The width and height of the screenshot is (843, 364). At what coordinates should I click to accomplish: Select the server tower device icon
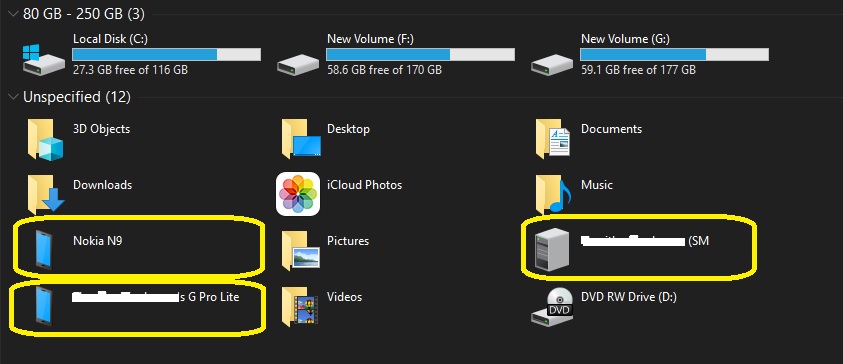click(x=552, y=249)
